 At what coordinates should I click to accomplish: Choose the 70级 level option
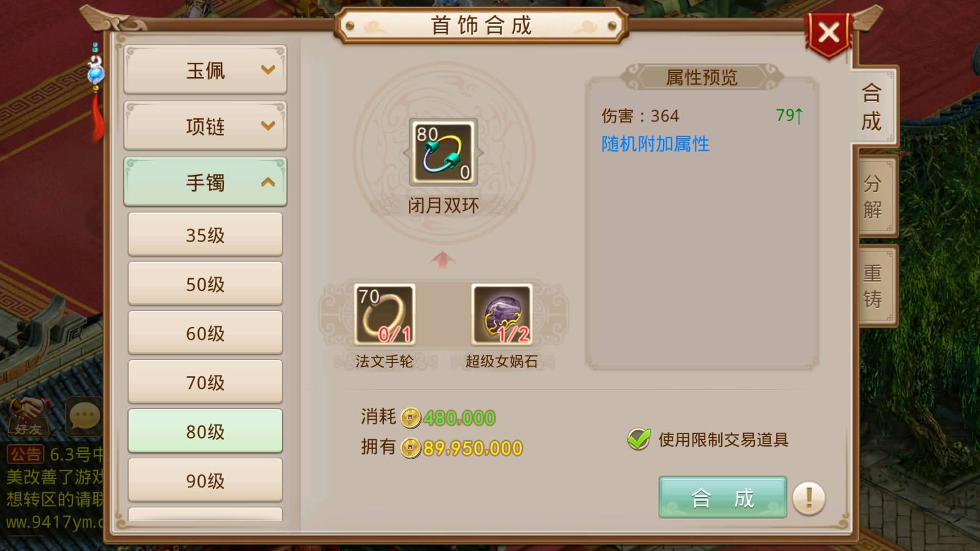(x=205, y=382)
